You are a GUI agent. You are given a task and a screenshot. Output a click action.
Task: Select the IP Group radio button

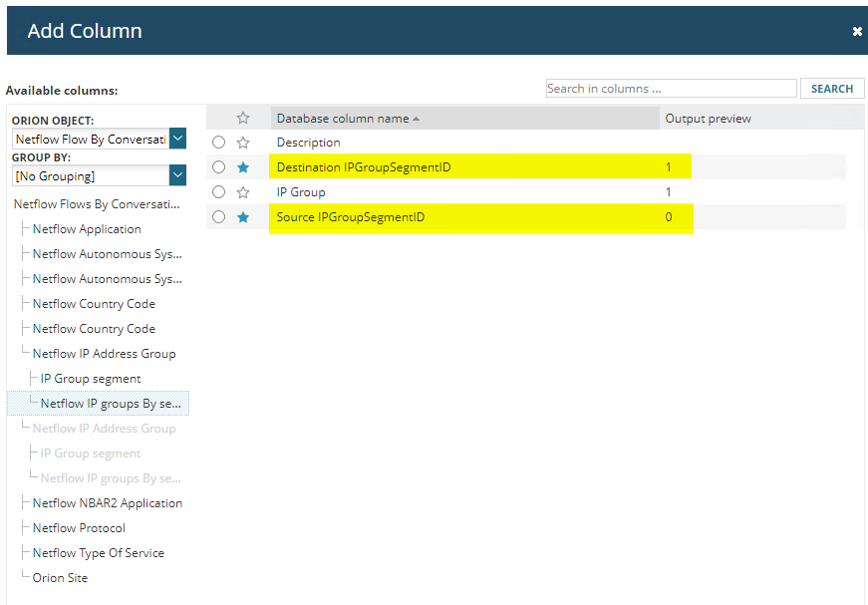tap(218, 192)
